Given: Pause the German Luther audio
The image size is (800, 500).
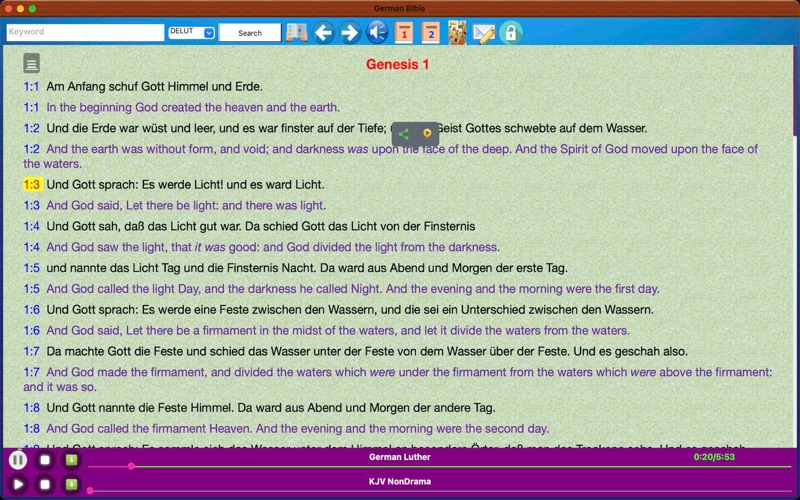Looking at the screenshot, I should coord(18,460).
